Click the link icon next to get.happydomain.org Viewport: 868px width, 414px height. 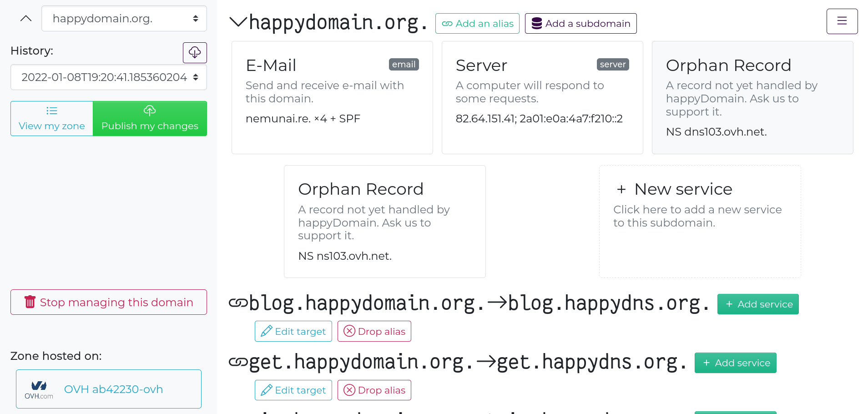tap(238, 362)
